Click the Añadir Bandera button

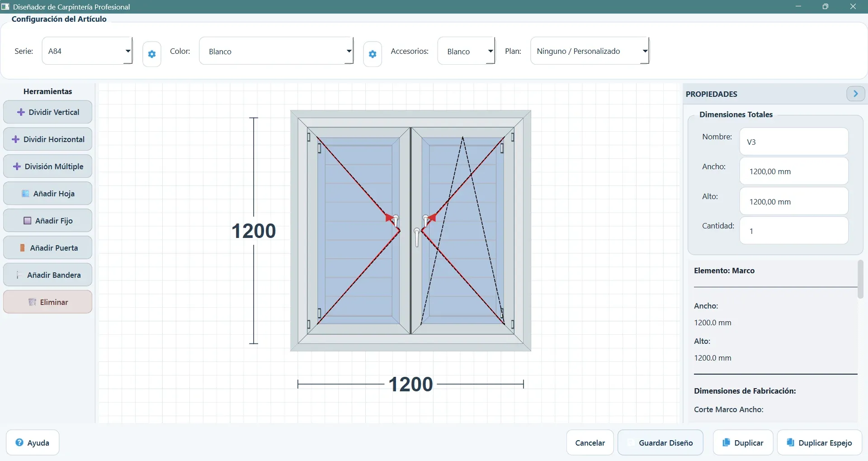[47, 275]
